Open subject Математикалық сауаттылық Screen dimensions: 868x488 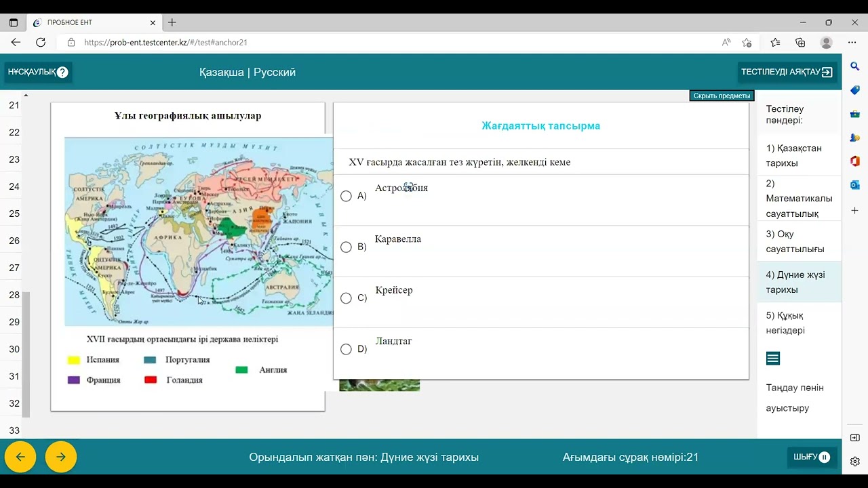pyautogui.click(x=799, y=199)
